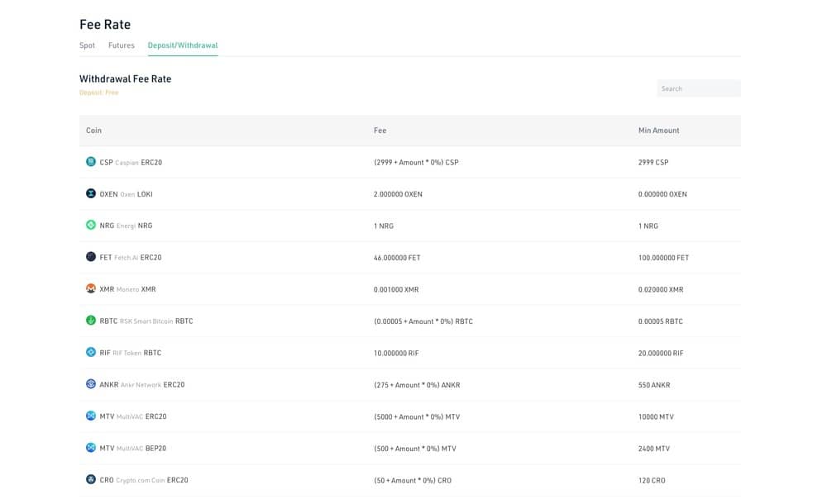Viewport: 827px width, 504px height.
Task: Select the CSP Caspian ERC20 row label
Action: tap(131, 163)
